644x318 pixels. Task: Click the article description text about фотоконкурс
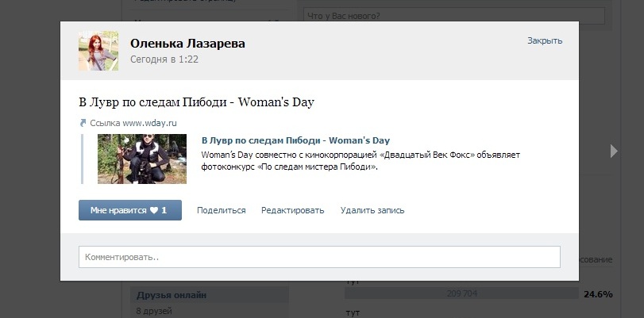(361, 161)
